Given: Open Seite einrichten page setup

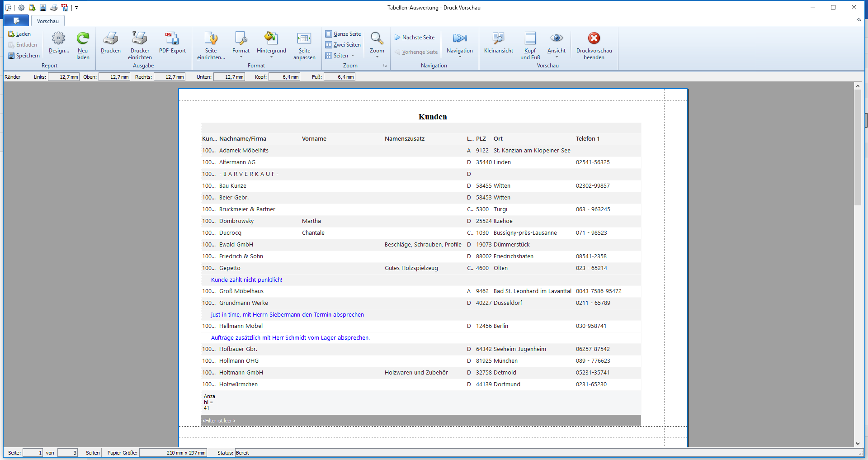Looking at the screenshot, I should click(211, 46).
